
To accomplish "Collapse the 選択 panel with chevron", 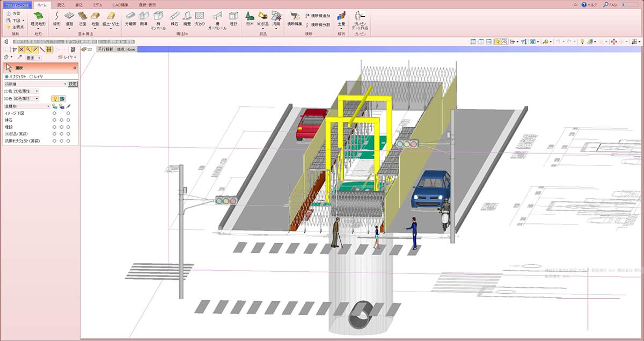I will click(x=74, y=68).
